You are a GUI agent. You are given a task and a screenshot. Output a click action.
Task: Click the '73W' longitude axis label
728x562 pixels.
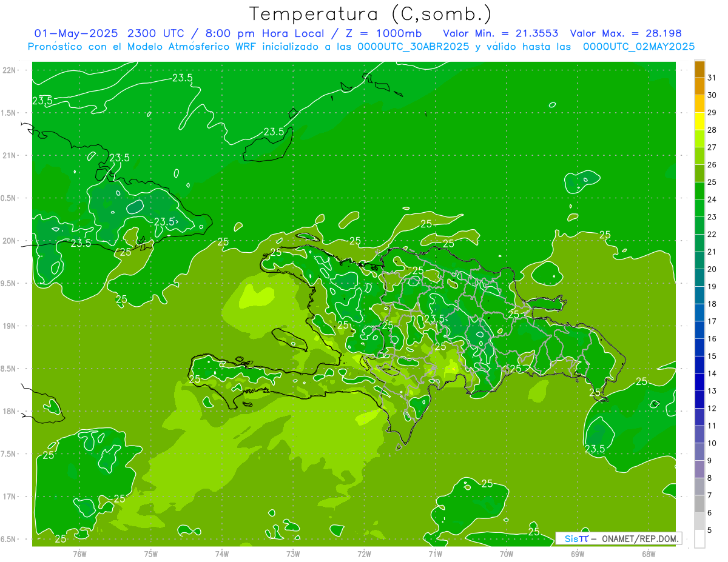click(x=293, y=554)
